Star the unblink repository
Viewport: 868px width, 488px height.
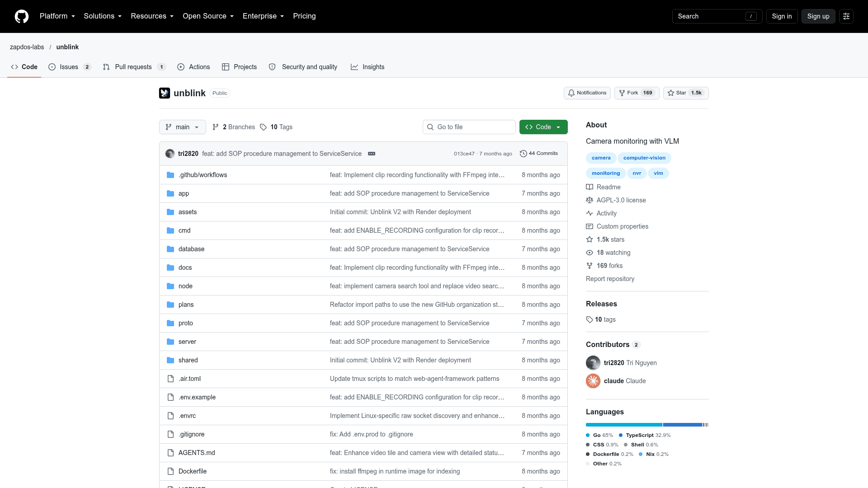click(x=686, y=93)
